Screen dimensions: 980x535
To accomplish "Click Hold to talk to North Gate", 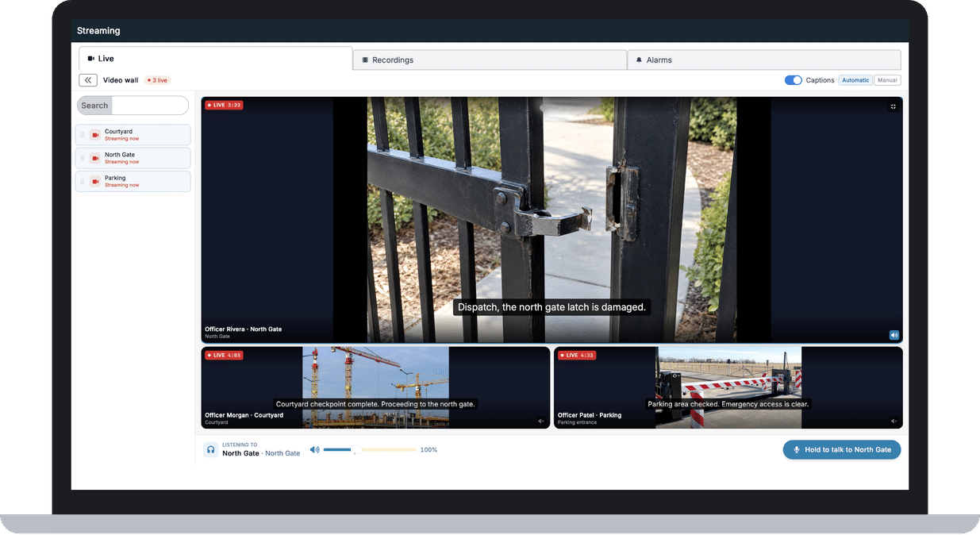I will click(842, 449).
